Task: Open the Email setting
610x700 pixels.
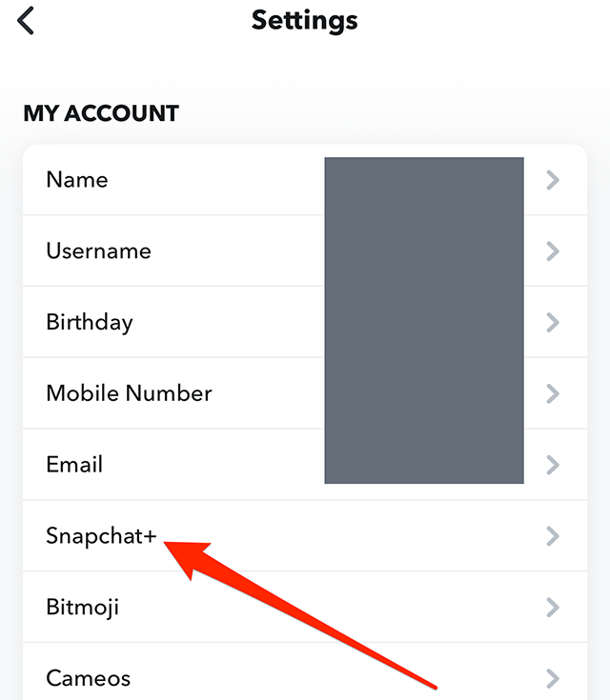Action: click(74, 465)
